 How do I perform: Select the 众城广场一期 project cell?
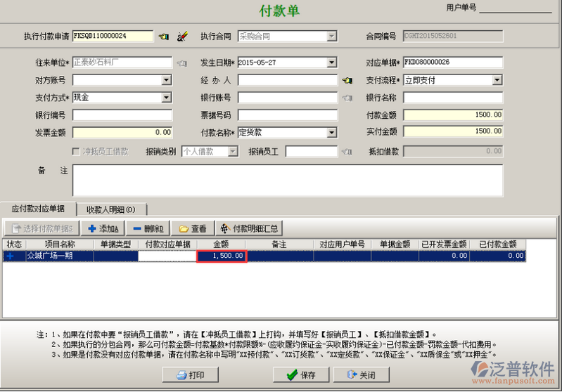60,256
